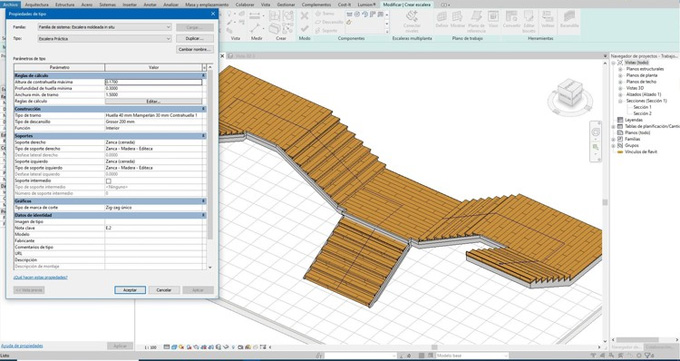Open the Tipo dropdown Escalera Práctica
Viewport: 680px width, 361px height.
104,39
